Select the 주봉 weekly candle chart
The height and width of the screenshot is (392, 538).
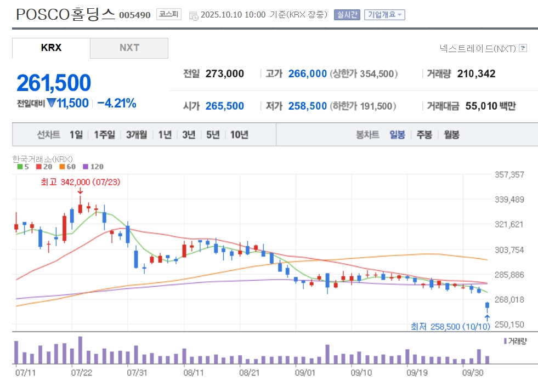(424, 134)
